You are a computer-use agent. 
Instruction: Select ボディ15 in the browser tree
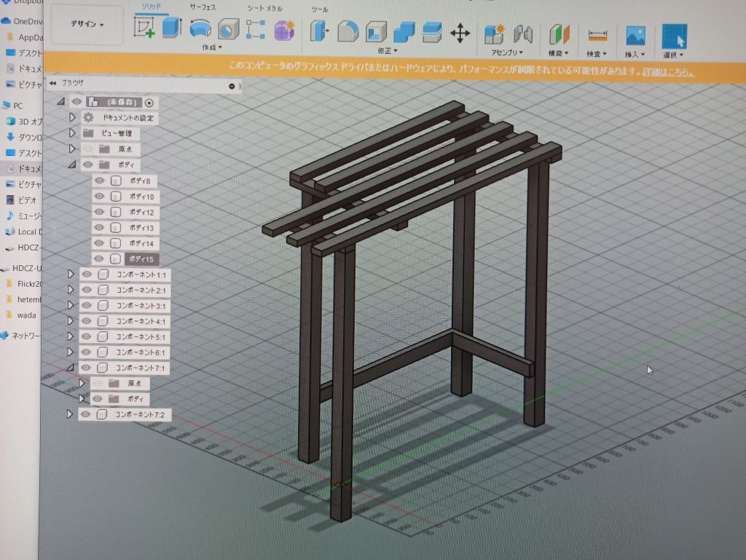141,259
